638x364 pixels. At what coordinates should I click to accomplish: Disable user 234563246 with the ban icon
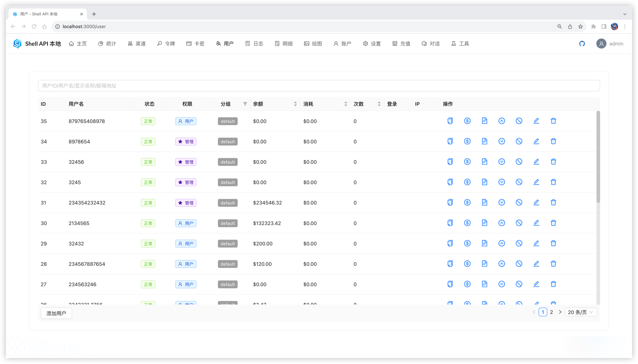coord(519,284)
